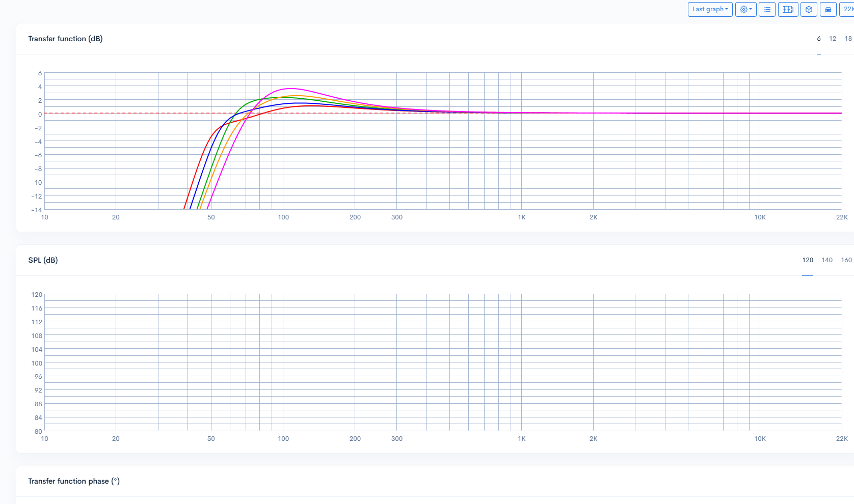Click the Transfer function phase title
Viewport: 854px width, 504px height.
[74, 481]
